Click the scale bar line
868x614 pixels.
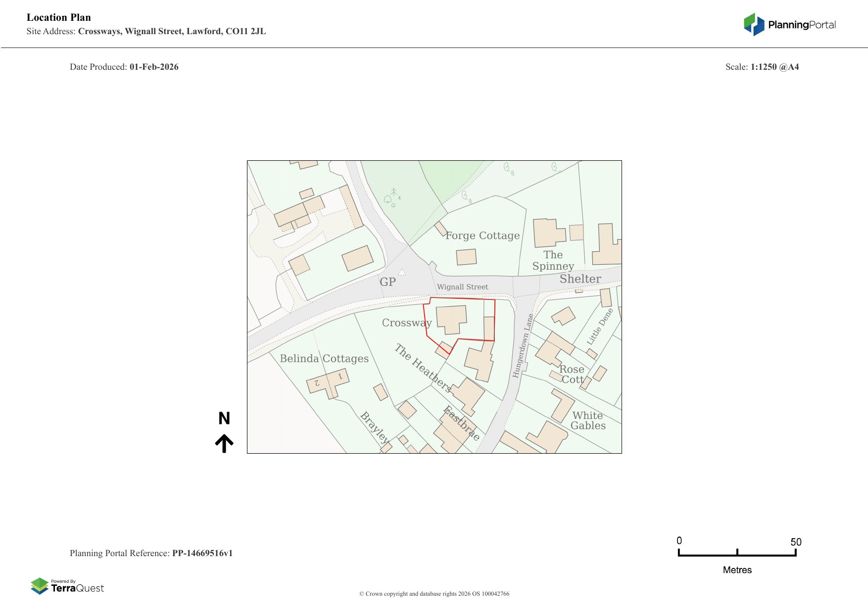(x=737, y=555)
